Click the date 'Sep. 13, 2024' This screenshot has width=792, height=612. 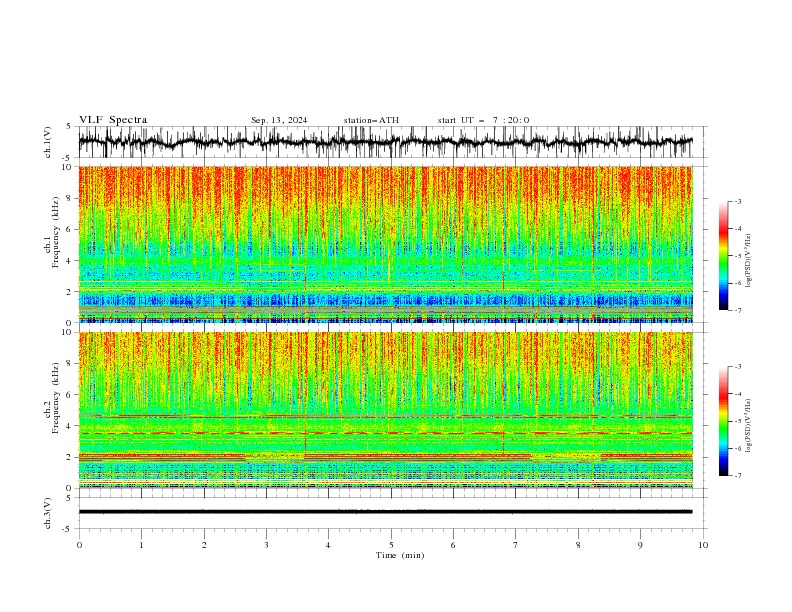[x=279, y=120]
